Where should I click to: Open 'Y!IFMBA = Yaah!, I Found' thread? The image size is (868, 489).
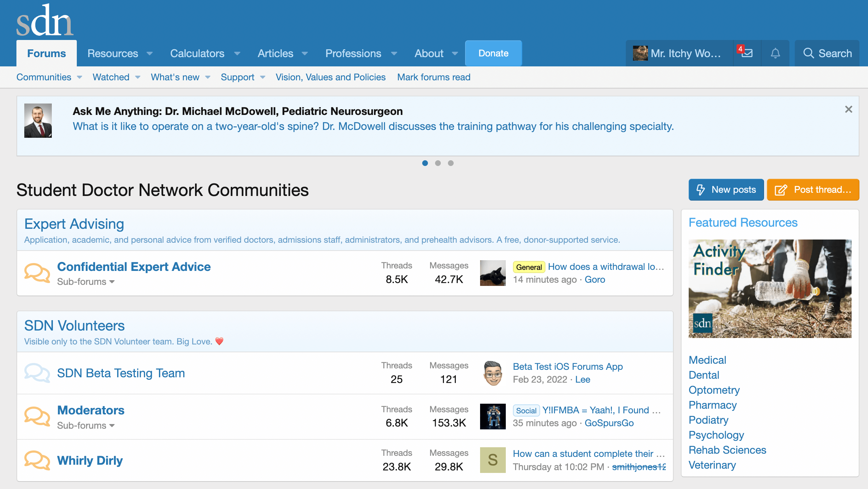tap(602, 410)
